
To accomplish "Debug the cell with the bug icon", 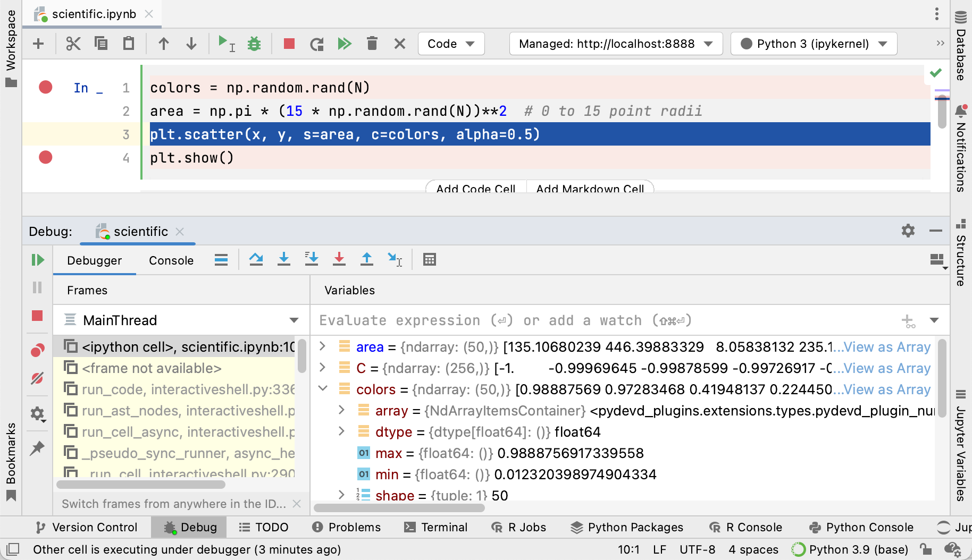I will coord(254,44).
